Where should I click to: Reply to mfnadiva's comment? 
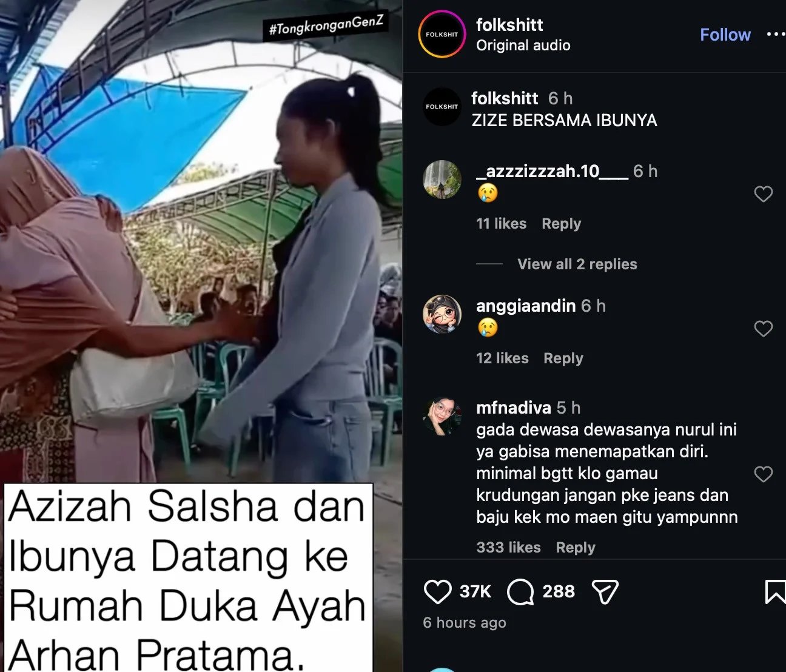(x=576, y=548)
